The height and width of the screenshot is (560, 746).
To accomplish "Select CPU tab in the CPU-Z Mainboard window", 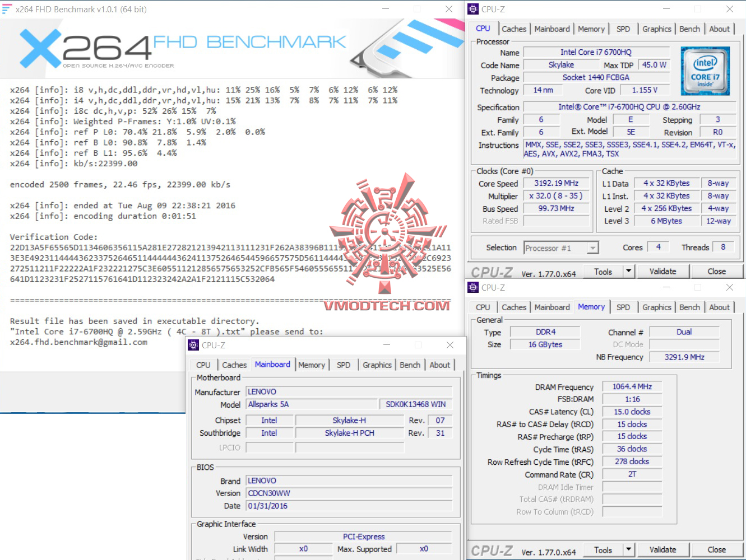I will click(x=203, y=365).
